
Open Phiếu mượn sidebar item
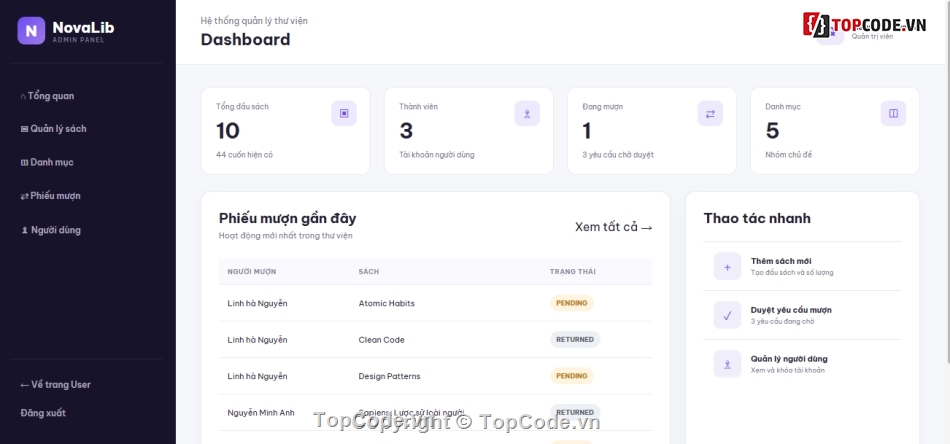click(50, 196)
